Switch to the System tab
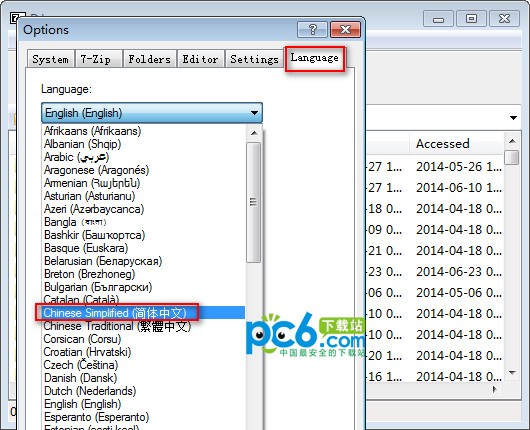This screenshot has height=430, width=530. 50,59
